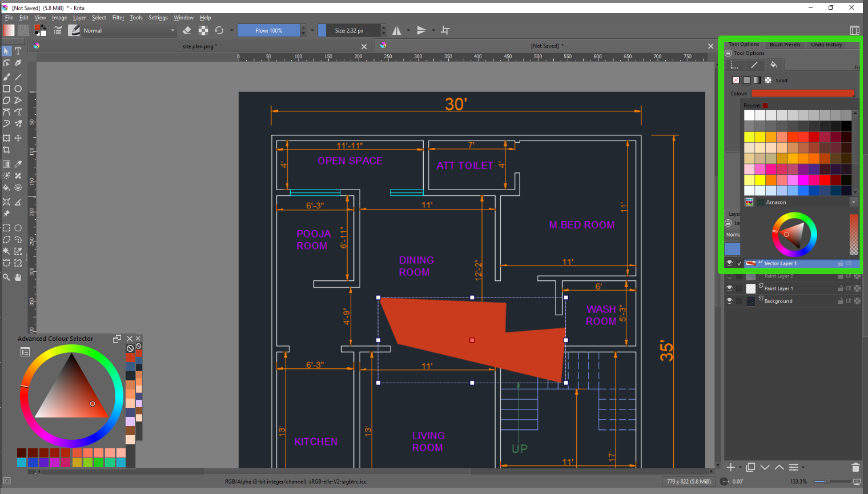The height and width of the screenshot is (494, 868).
Task: Toggle eraser mode in the top toolbar
Action: (x=187, y=30)
